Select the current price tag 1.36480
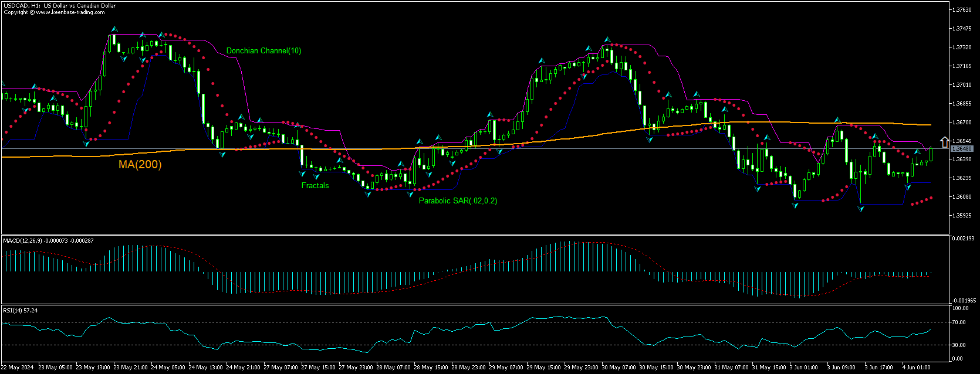980x374 pixels. coord(962,149)
